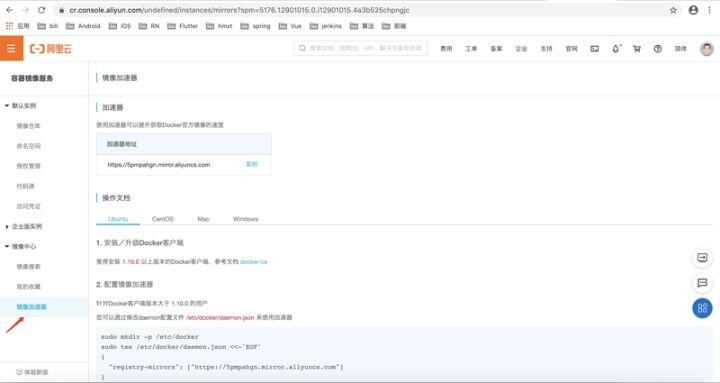Switch to the Mac tab

pyautogui.click(x=203, y=219)
